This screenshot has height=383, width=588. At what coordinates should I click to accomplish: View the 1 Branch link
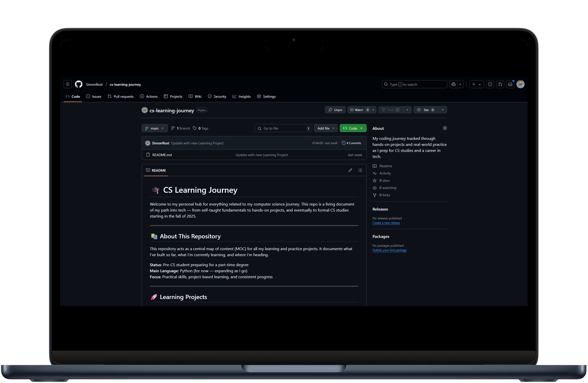click(181, 128)
